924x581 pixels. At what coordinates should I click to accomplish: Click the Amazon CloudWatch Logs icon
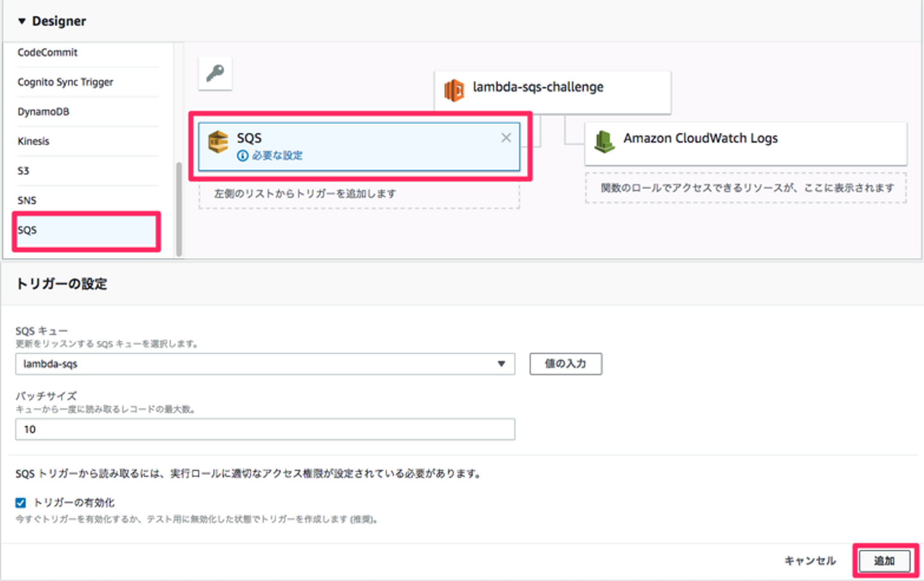604,141
